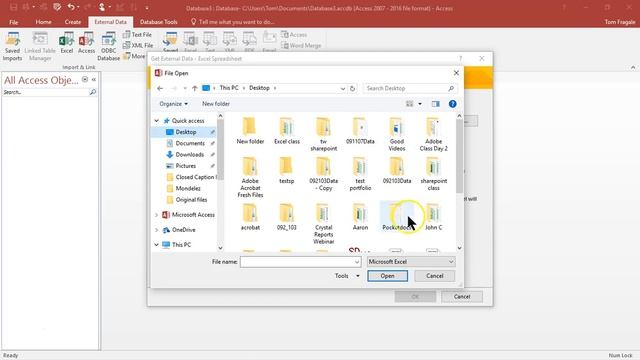This screenshot has height=360, width=640.
Task: Import from Access via ribbon icon
Action: coord(86,43)
